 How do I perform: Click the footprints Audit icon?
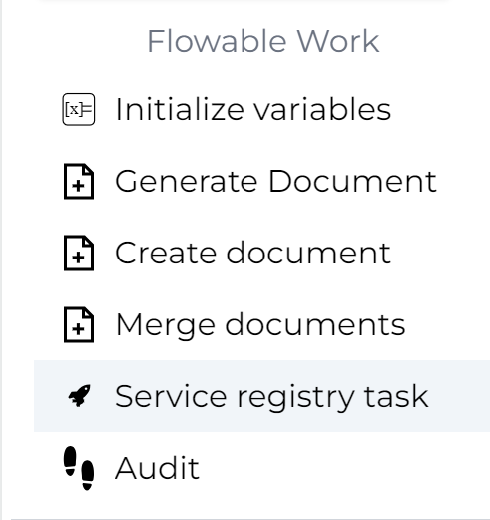click(x=79, y=468)
